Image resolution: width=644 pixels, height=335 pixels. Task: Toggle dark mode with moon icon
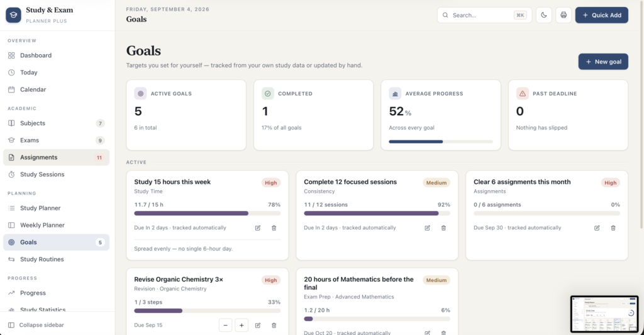pos(544,15)
